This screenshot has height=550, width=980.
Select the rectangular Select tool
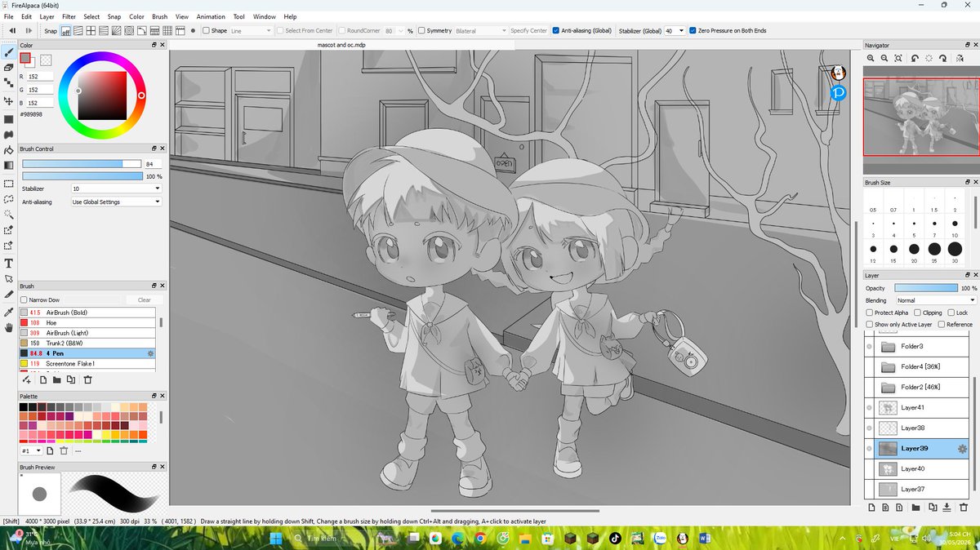point(8,183)
